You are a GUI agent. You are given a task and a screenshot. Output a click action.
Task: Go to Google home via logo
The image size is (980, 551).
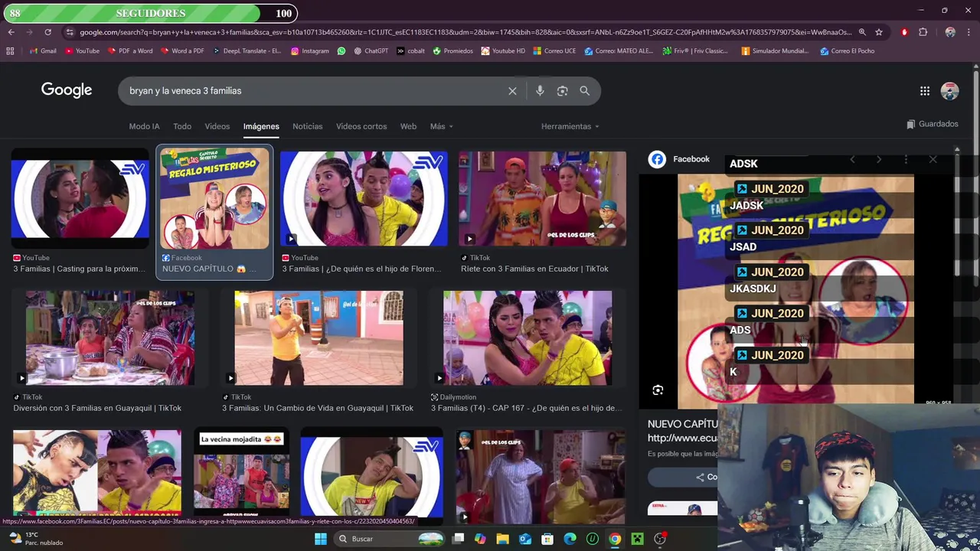pyautogui.click(x=67, y=90)
